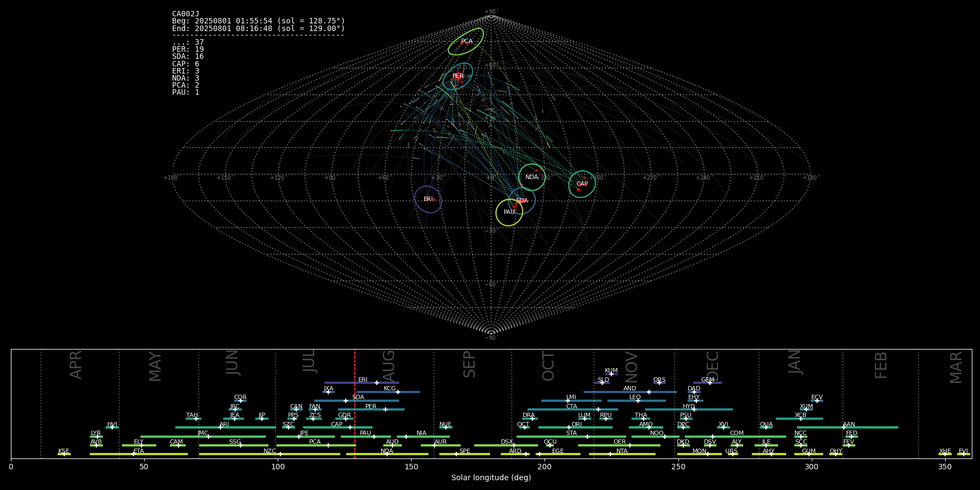Viewport: 980px width, 490px height.
Task: Click the 'CAP: 6' count entry
Action: [x=186, y=64]
